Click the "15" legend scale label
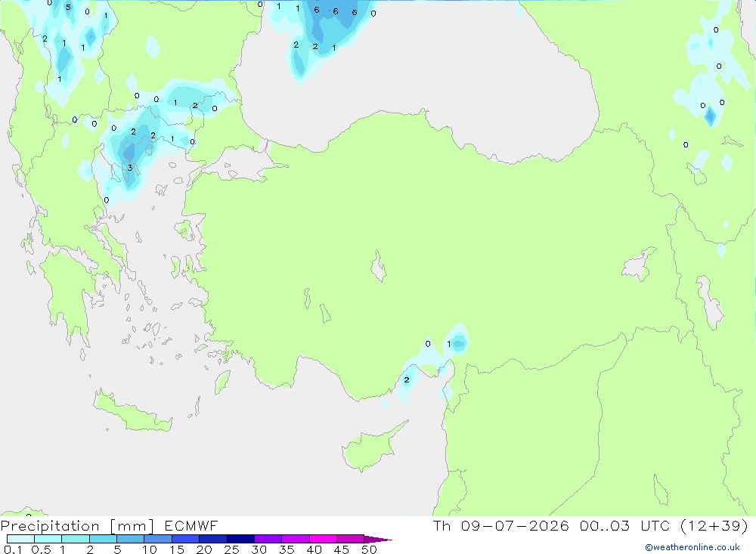Image resolution: width=756 pixels, height=554 pixels. (177, 549)
